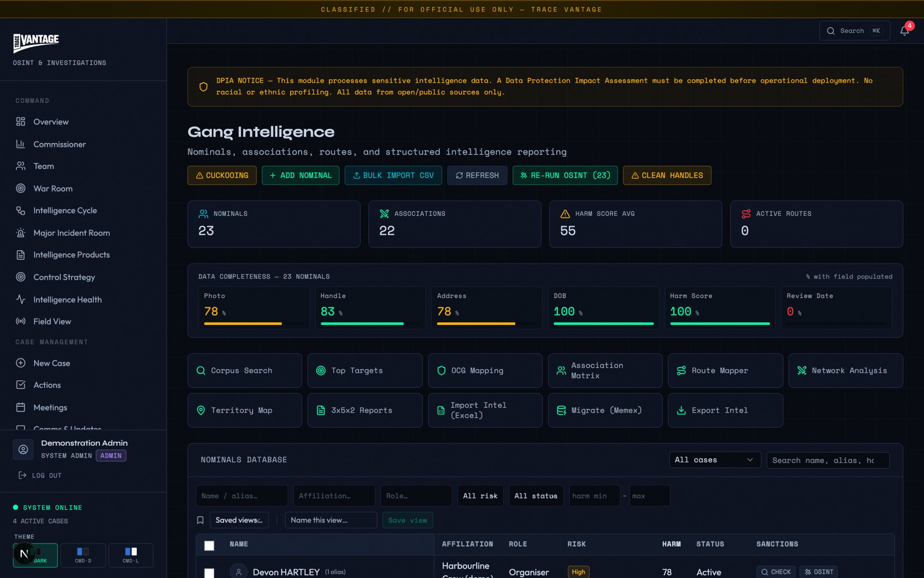
Task: Click the Overview sidebar icon
Action: [21, 121]
